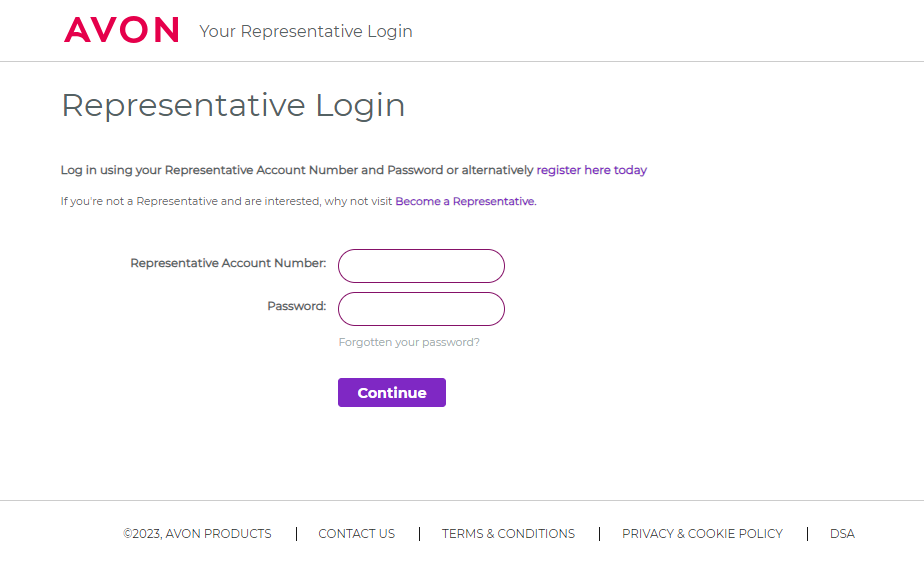
Task: Open the 'register here today' link
Action: [591, 170]
